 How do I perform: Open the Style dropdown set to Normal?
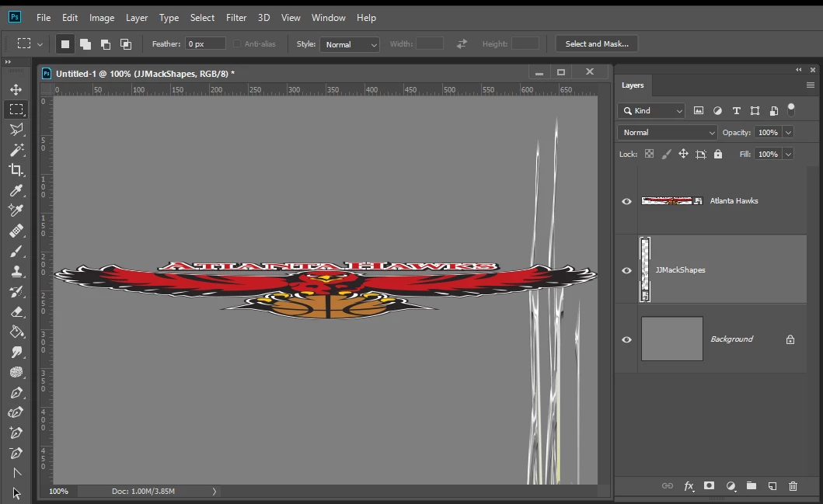350,44
